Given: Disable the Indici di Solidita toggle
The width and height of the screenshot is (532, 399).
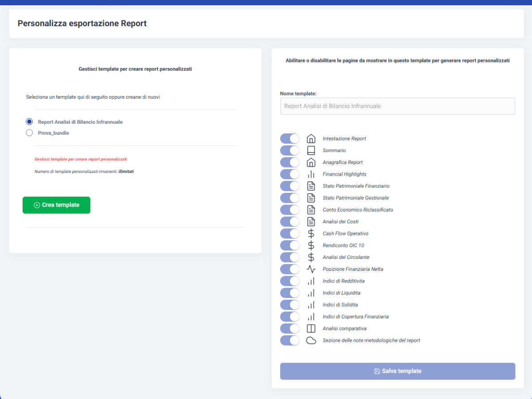Looking at the screenshot, I should [290, 305].
